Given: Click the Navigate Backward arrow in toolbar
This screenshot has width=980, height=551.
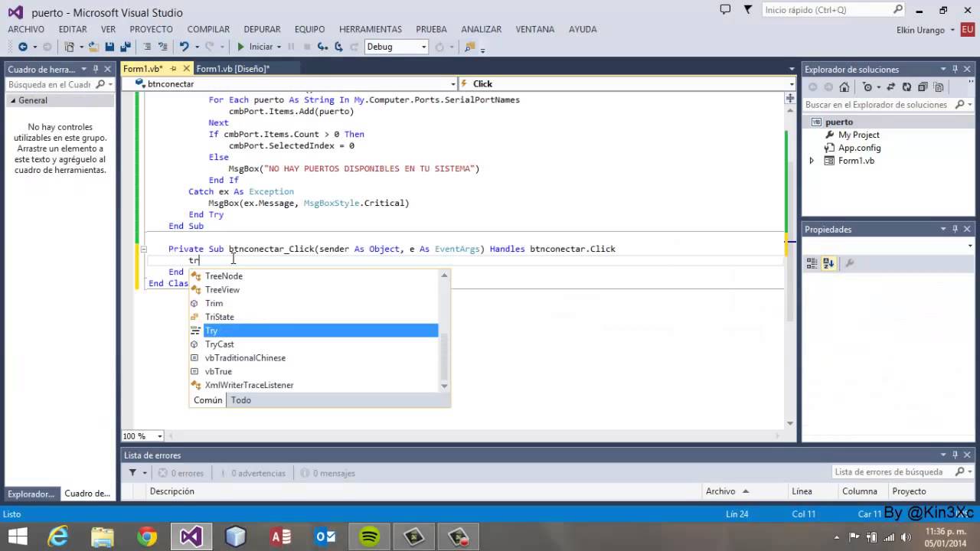Looking at the screenshot, I should pos(23,47).
